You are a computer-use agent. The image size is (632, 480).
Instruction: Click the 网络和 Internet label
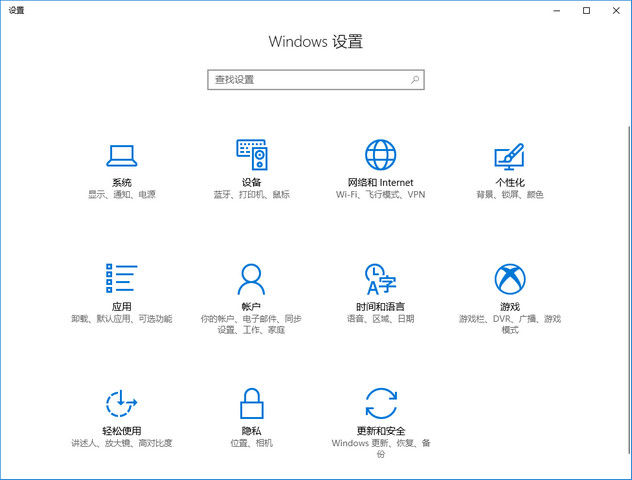(x=380, y=183)
